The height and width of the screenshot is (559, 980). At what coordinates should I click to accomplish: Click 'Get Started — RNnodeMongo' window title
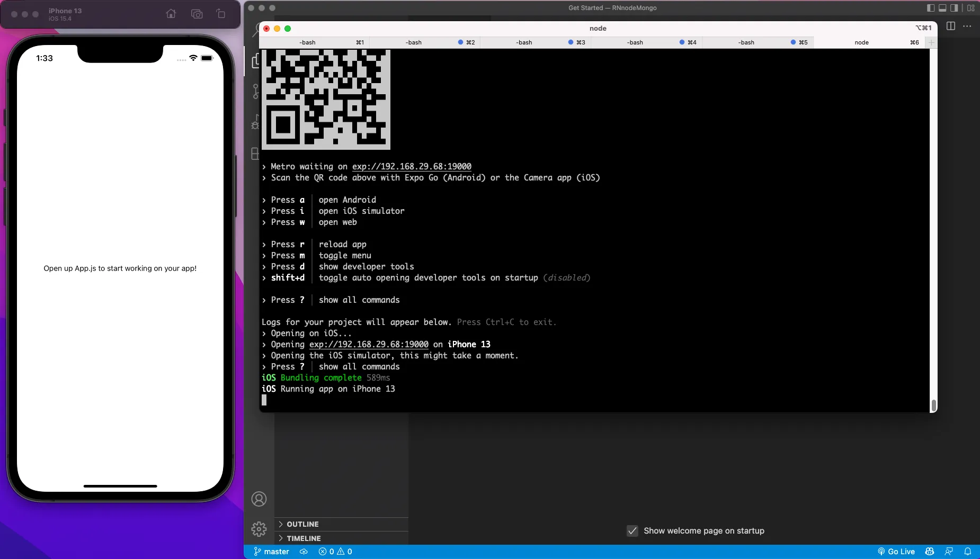pos(612,8)
